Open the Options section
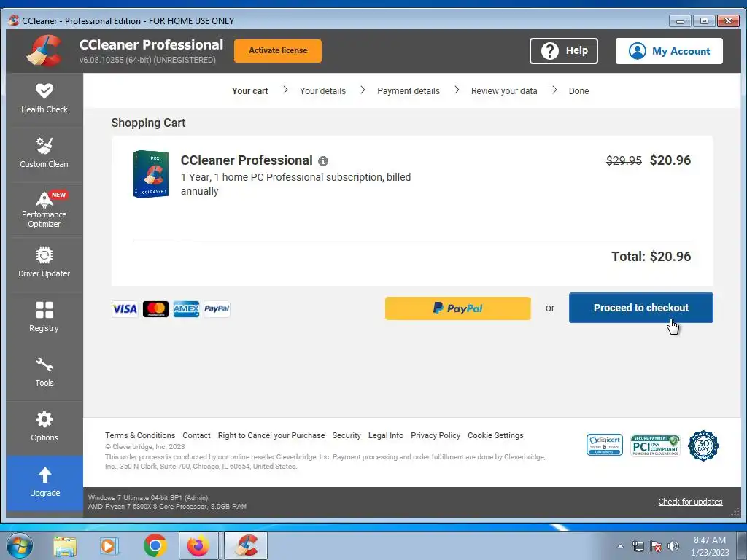This screenshot has width=747, height=560. coord(44,428)
